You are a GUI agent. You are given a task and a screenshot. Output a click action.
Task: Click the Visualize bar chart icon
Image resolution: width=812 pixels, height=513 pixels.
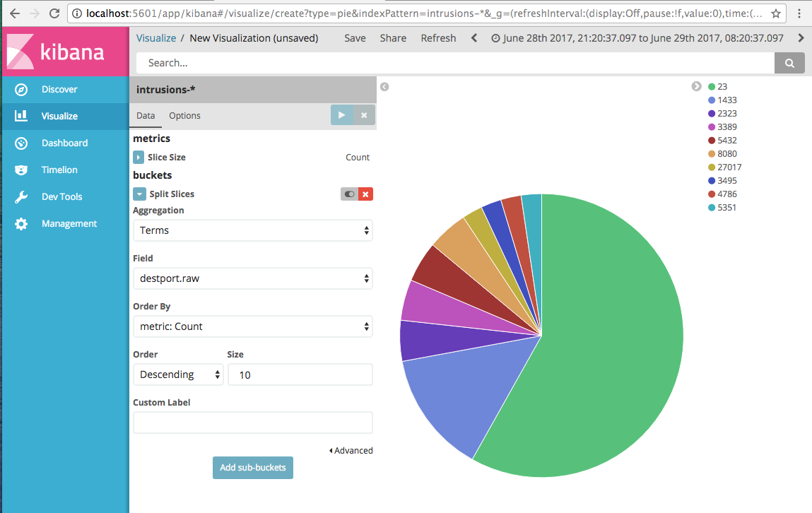pyautogui.click(x=21, y=116)
